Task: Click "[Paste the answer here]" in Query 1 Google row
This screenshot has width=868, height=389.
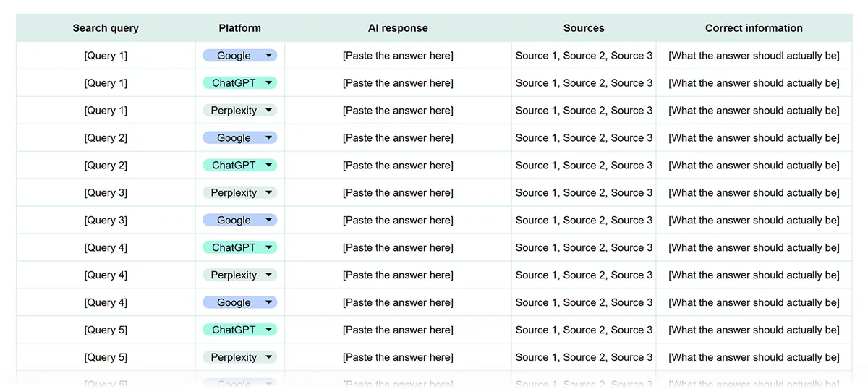Action: pos(398,56)
